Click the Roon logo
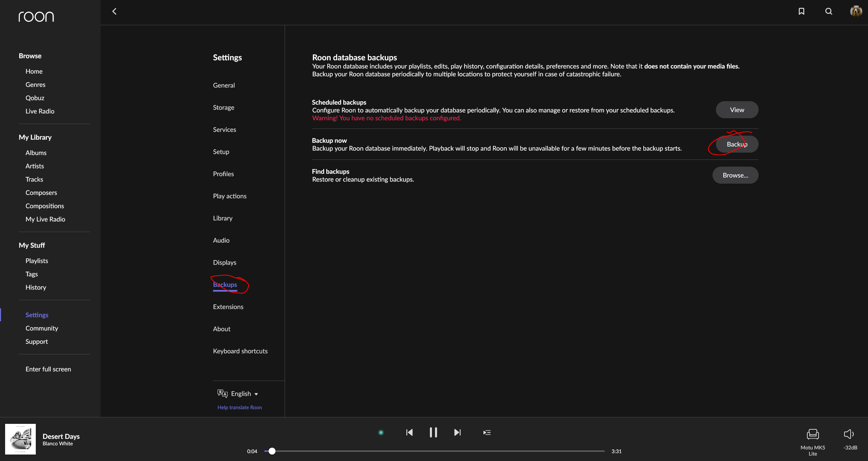The height and width of the screenshot is (461, 868). click(36, 16)
